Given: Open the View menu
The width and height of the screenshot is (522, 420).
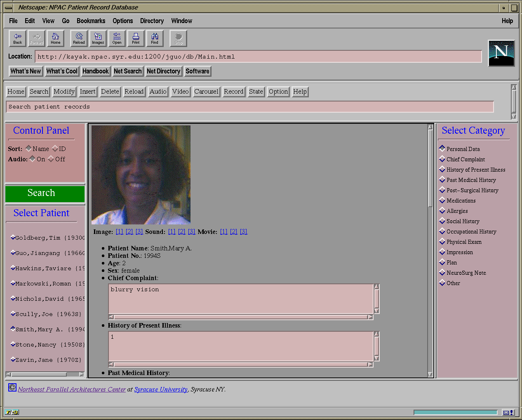Looking at the screenshot, I should pos(48,21).
